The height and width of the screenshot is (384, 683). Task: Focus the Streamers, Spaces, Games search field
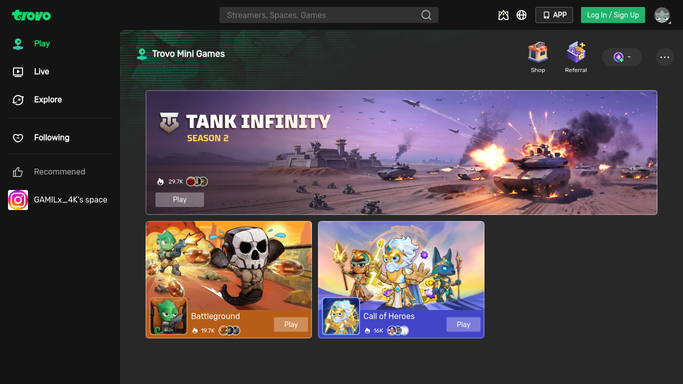point(329,15)
